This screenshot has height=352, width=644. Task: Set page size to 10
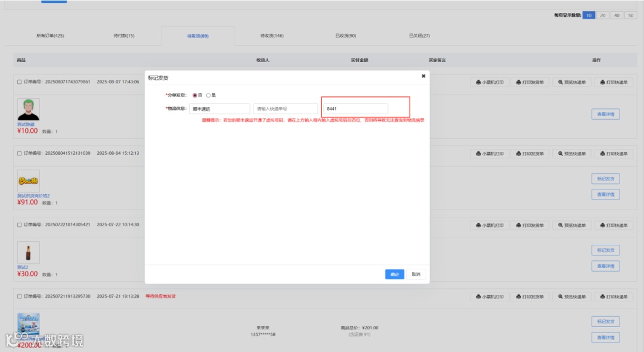[589, 15]
